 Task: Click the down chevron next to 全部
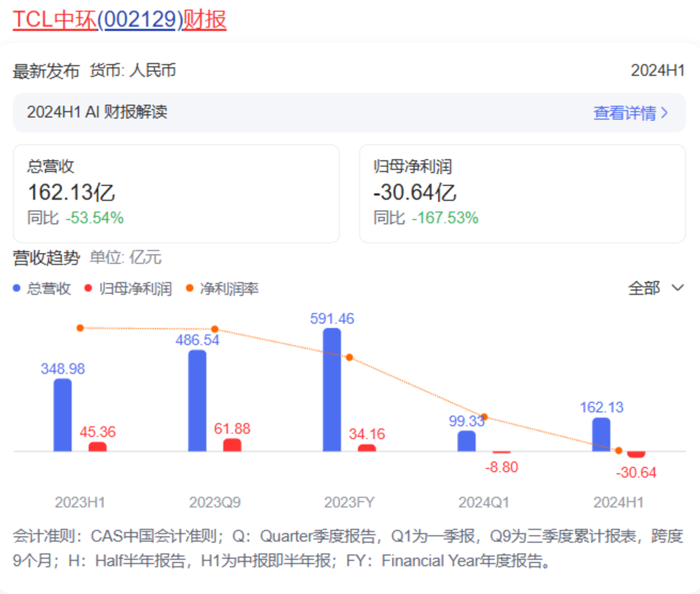(x=677, y=288)
